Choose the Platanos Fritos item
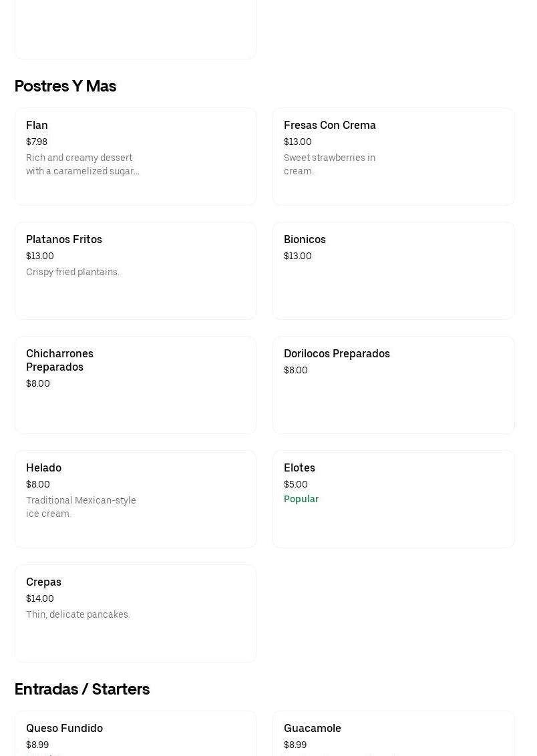This screenshot has width=537, height=756. [135, 270]
